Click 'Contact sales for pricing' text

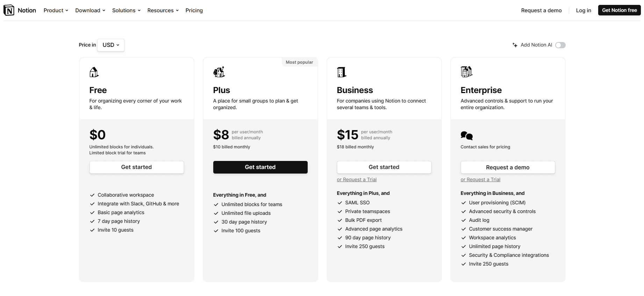pos(485,147)
